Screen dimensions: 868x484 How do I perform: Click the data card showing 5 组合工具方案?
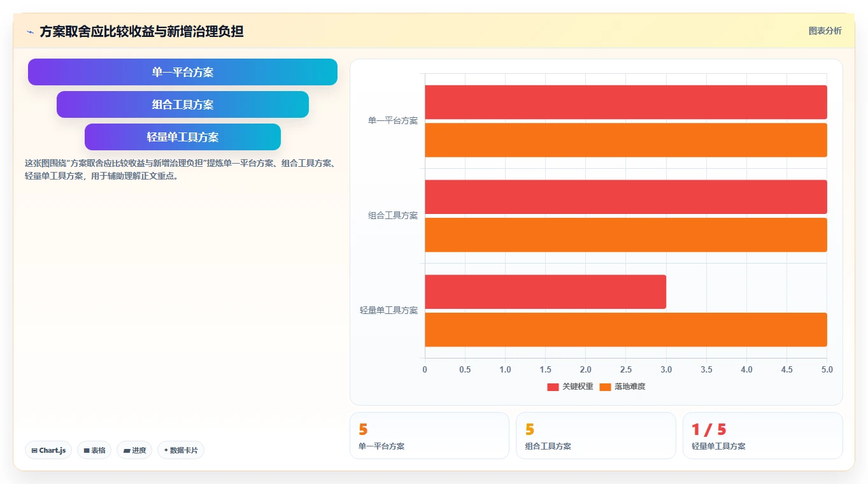tap(596, 436)
